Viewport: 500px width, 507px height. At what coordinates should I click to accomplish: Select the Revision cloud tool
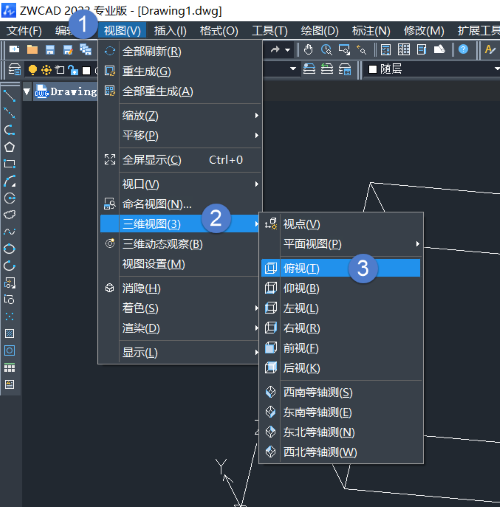pyautogui.click(x=10, y=214)
